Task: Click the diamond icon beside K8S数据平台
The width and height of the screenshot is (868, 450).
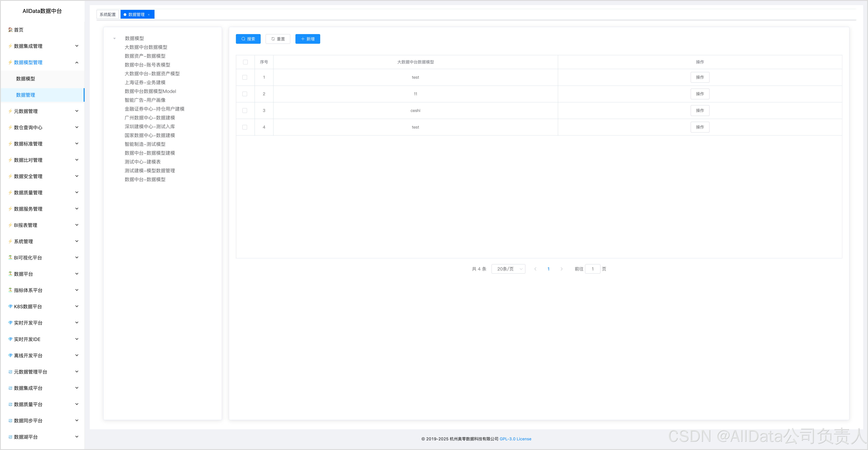Action: coord(11,306)
